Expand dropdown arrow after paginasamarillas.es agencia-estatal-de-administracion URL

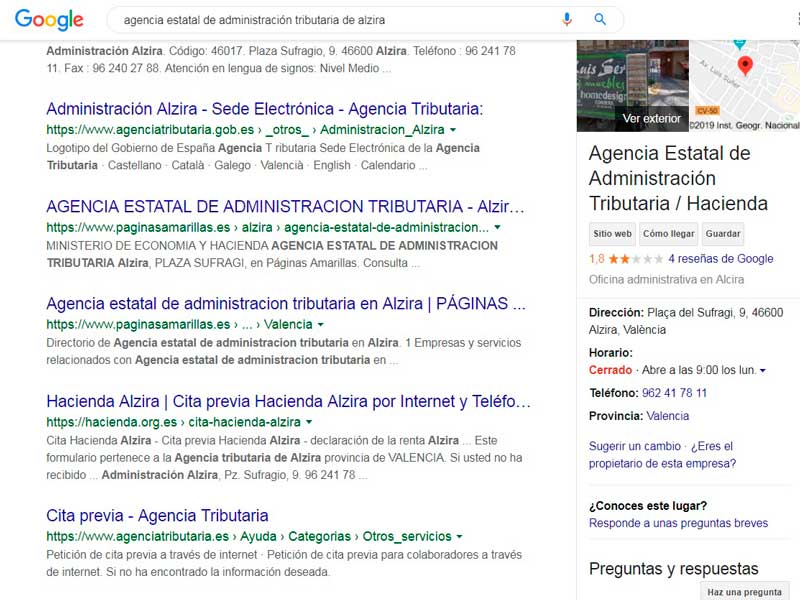[x=497, y=228]
